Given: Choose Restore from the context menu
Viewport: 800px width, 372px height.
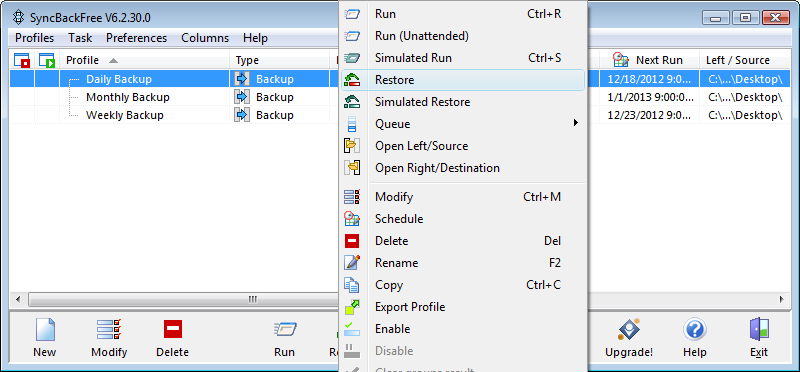Looking at the screenshot, I should [x=463, y=80].
